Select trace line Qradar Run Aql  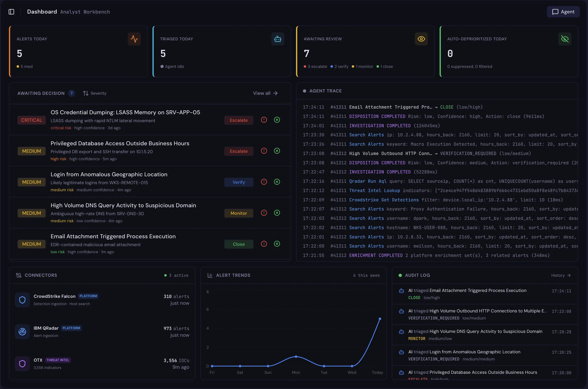pyautogui.click(x=440, y=181)
